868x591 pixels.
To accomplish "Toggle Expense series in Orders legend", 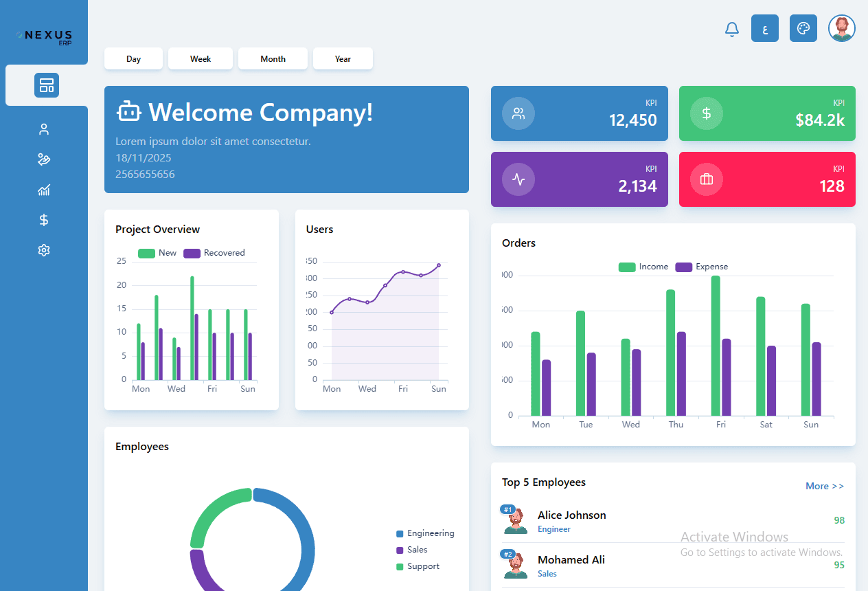I will (701, 267).
